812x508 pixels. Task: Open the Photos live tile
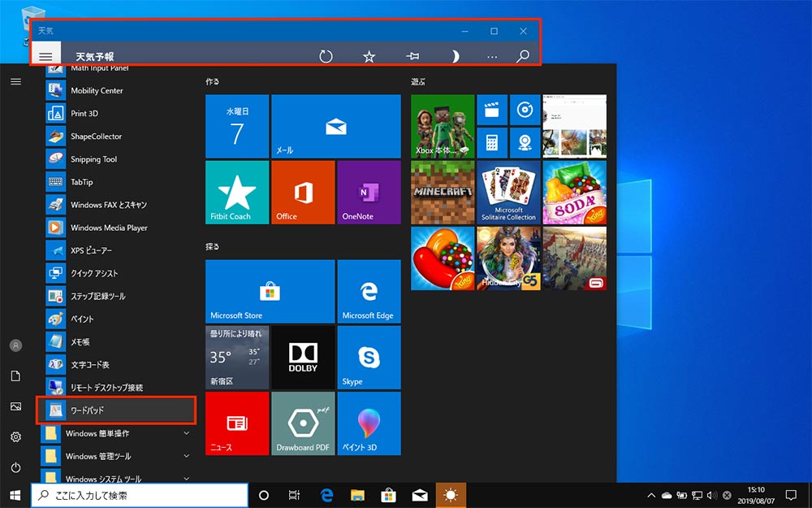[574, 126]
